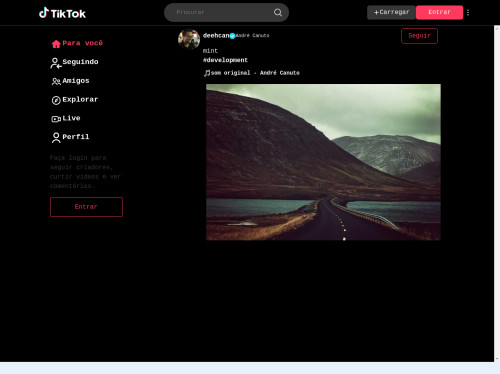Click the Para você home icon
The height and width of the screenshot is (374, 500).
(56, 44)
